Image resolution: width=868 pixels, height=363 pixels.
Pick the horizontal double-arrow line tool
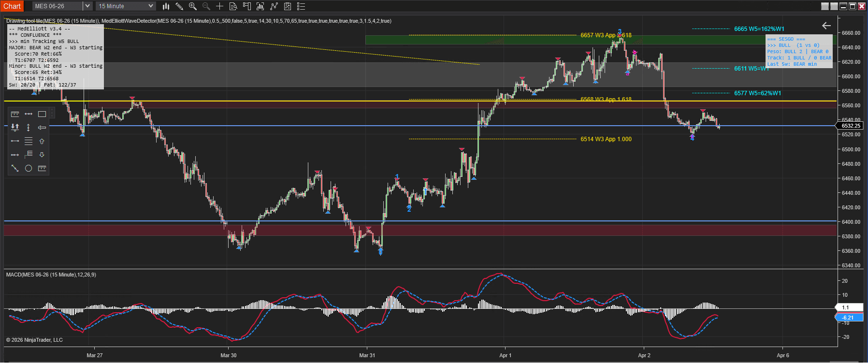coord(29,114)
